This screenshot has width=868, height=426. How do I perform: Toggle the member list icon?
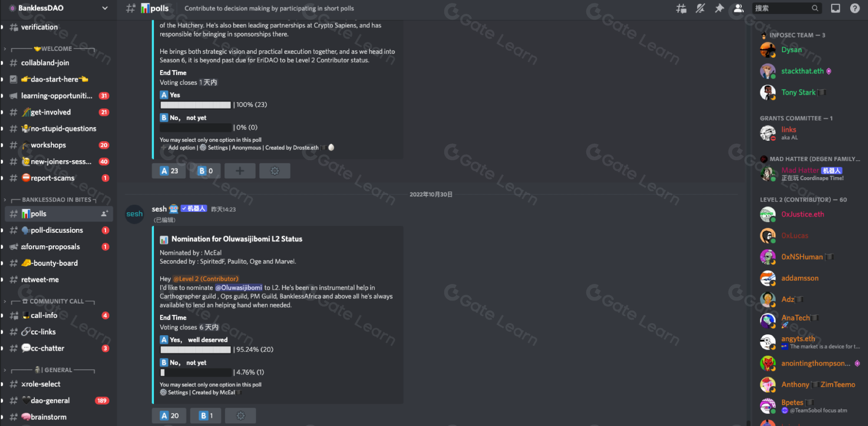coord(738,8)
